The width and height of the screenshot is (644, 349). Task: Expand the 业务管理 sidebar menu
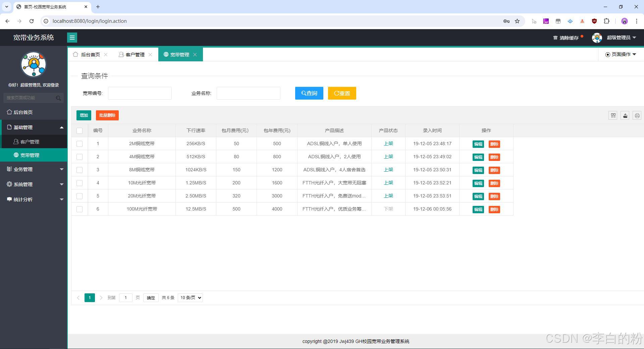click(x=34, y=169)
